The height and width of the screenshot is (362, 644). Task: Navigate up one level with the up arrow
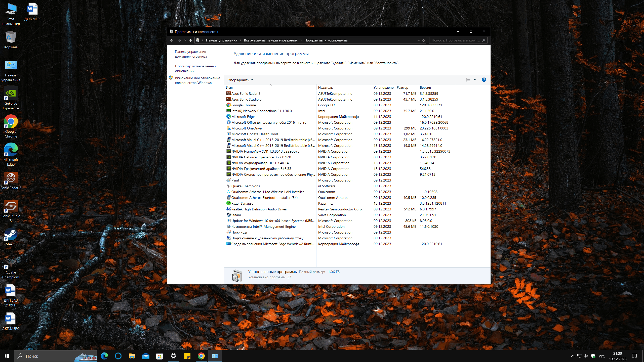coord(190,40)
